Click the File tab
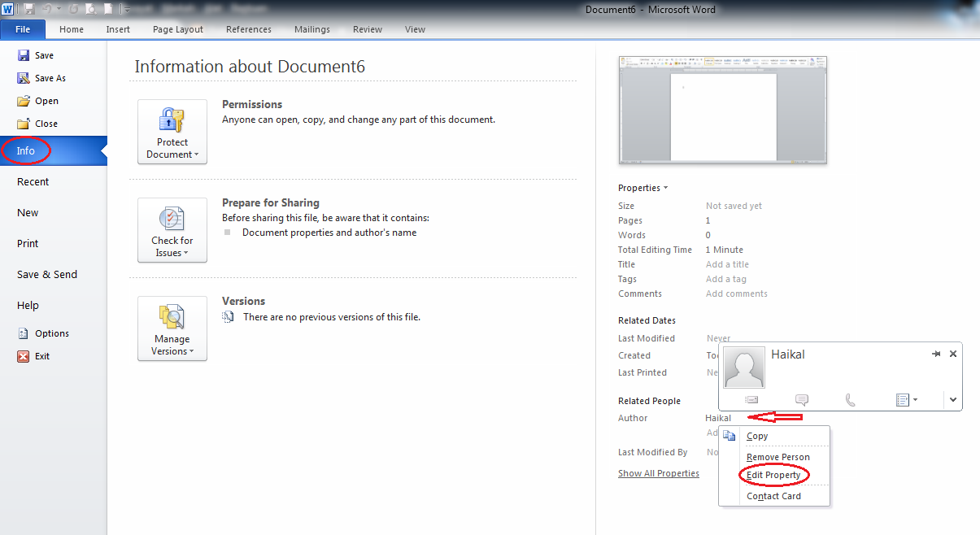Viewport: 980px width, 535px height. click(23, 29)
